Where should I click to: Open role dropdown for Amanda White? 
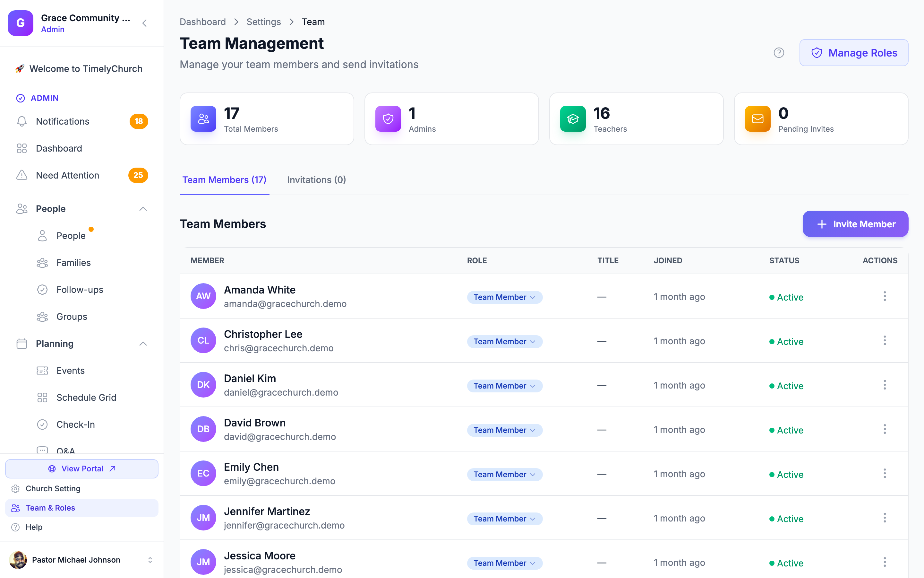tap(504, 297)
